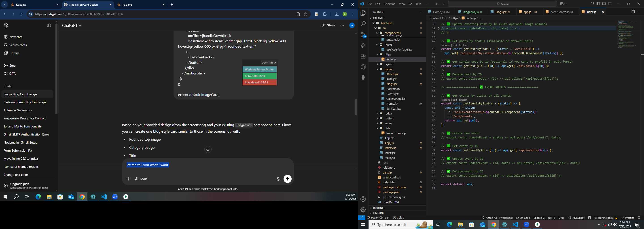
Task: Open Manage gear icon in VS Code
Action: pyautogui.click(x=363, y=210)
